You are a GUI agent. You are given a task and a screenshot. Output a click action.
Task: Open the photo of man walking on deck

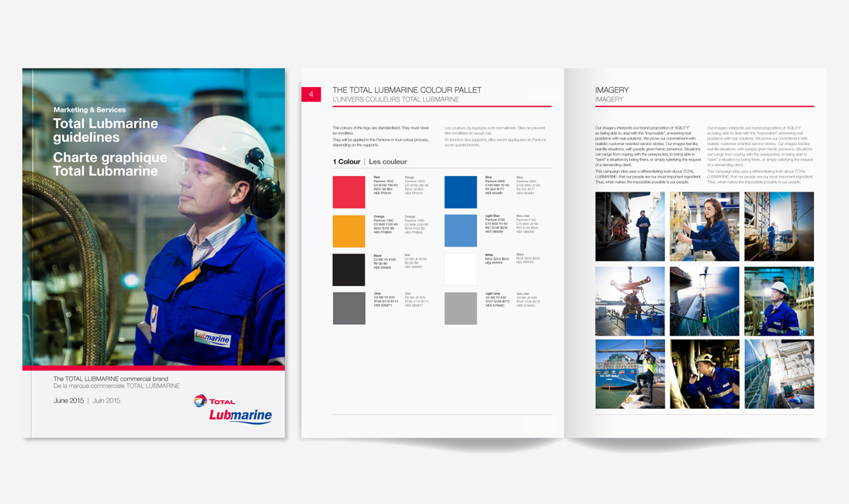tap(629, 226)
